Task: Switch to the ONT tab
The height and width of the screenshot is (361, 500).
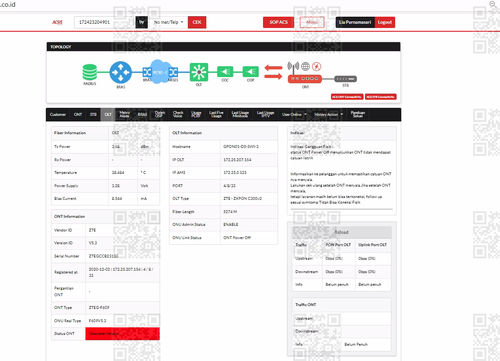Action: [x=78, y=114]
